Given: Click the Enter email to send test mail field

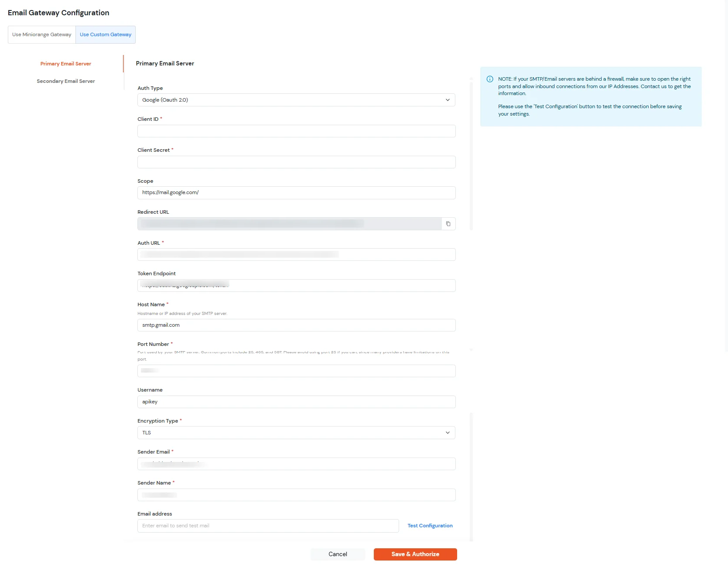Looking at the screenshot, I should pos(268,526).
